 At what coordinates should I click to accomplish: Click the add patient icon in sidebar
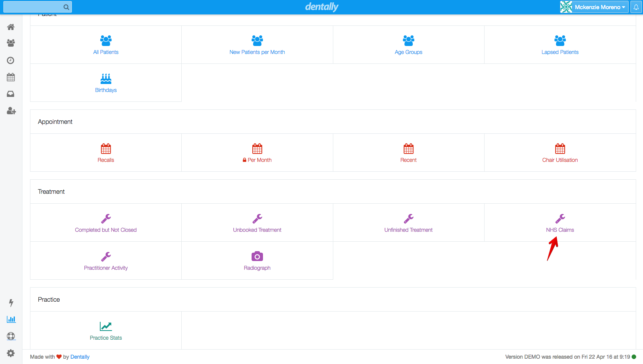click(x=11, y=111)
